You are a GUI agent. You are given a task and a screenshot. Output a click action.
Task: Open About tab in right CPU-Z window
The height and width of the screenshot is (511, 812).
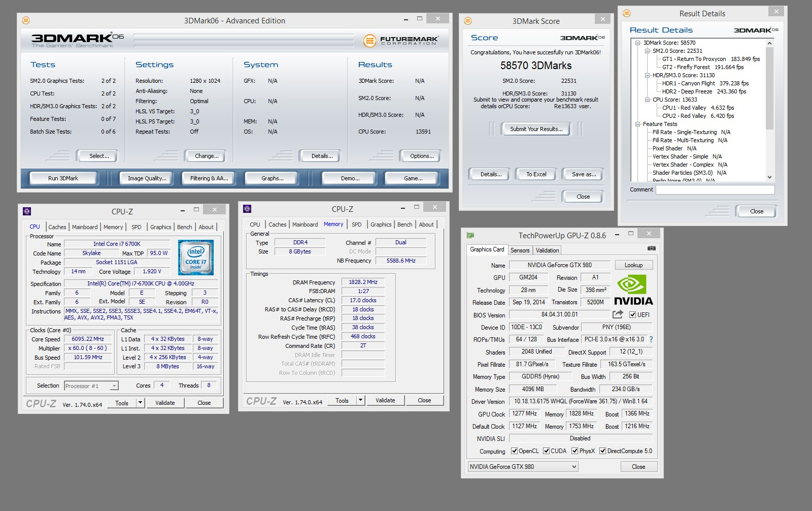pyautogui.click(x=426, y=225)
